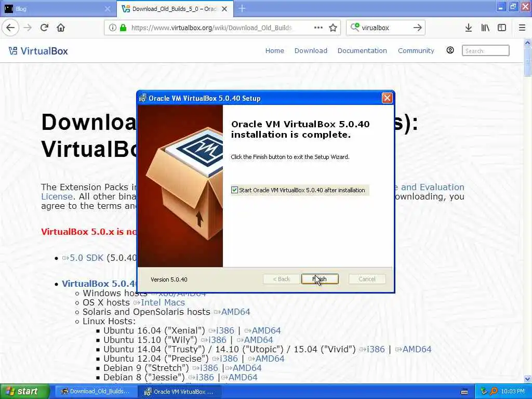Viewport: 532px width, 399px height.
Task: Download Debian 8 Jessie i386 link
Action: (201, 377)
